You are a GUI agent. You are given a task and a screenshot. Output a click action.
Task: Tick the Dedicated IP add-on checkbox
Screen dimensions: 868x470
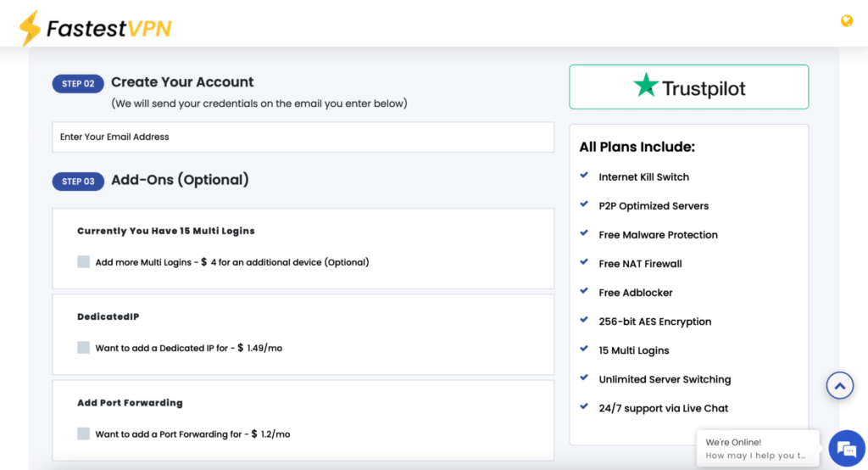point(84,348)
